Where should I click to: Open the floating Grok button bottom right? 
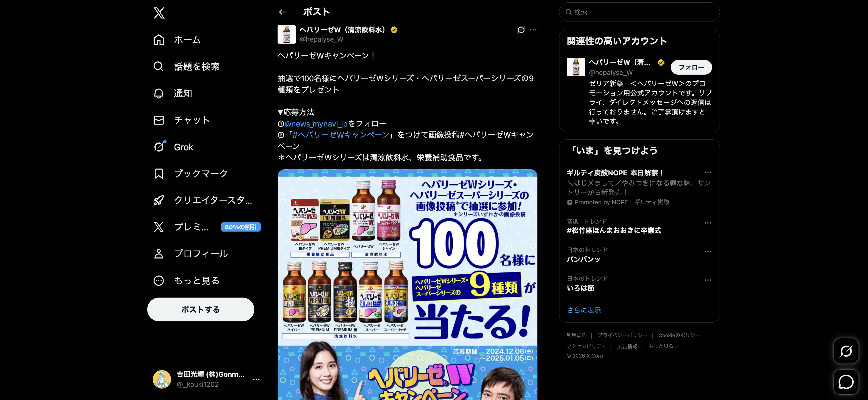[846, 351]
